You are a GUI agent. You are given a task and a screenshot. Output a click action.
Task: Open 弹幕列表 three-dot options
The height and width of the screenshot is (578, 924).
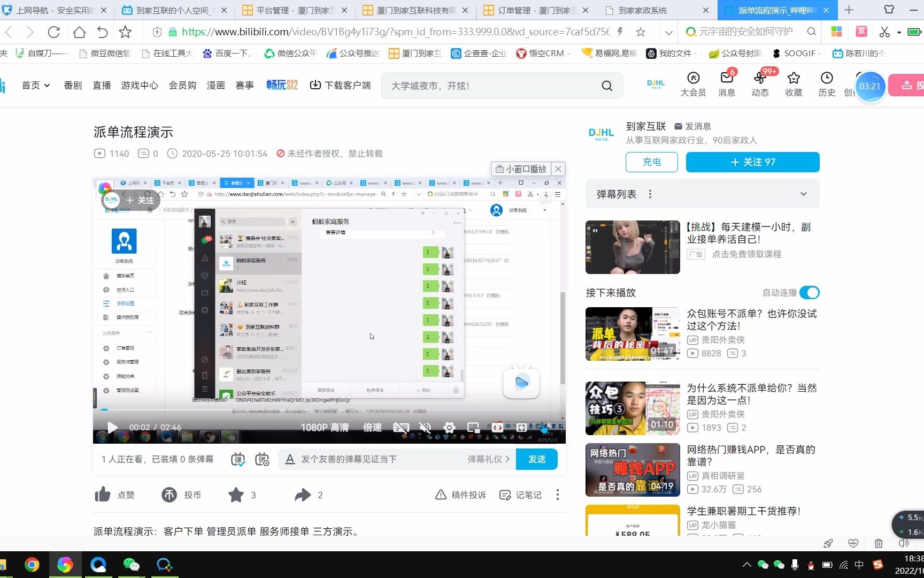click(650, 194)
